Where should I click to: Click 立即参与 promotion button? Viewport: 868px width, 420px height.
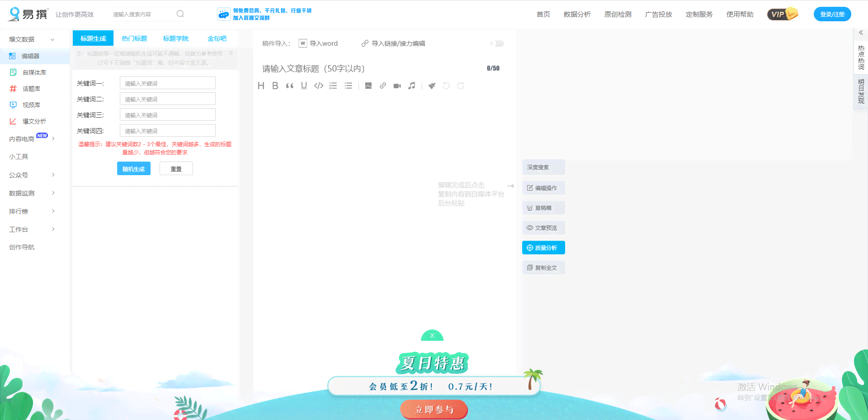coord(434,410)
